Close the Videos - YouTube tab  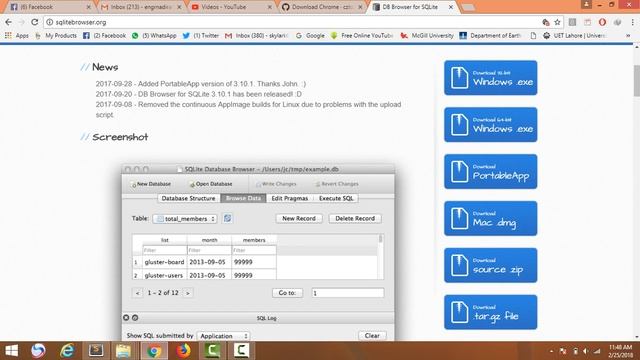pos(269,7)
